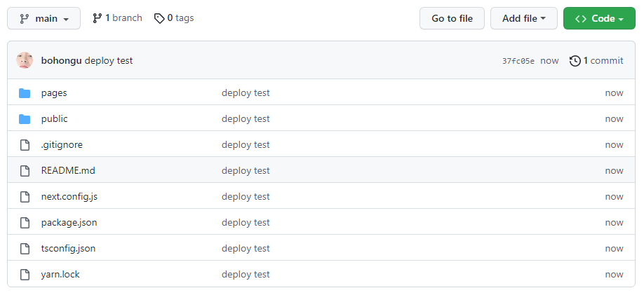Open the next.config.js file
This screenshot has height=295, width=644.
point(69,196)
